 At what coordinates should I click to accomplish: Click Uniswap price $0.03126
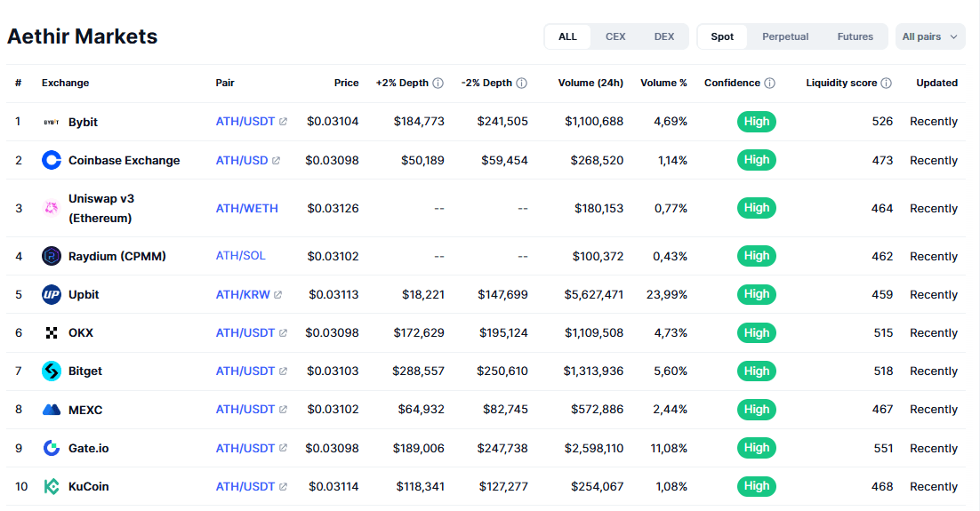tap(333, 209)
